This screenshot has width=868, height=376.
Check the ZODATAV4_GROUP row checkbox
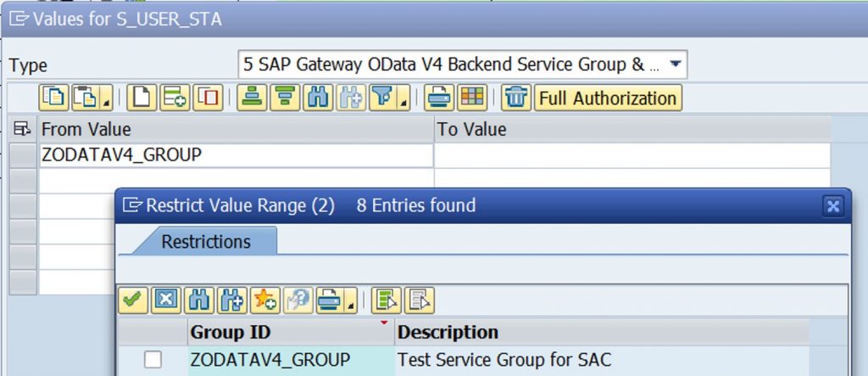[x=153, y=359]
